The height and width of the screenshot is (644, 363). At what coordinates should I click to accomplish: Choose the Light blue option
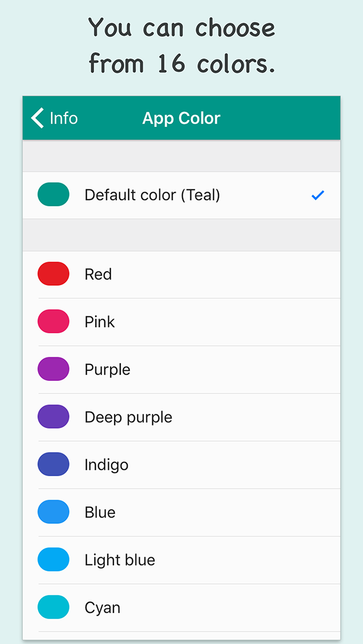coord(181,560)
